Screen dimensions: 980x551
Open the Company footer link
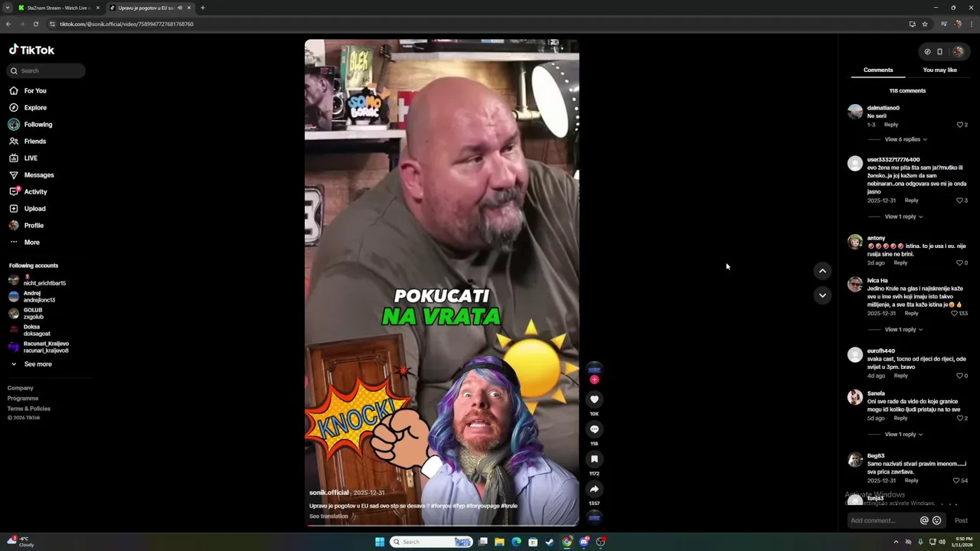(21, 388)
